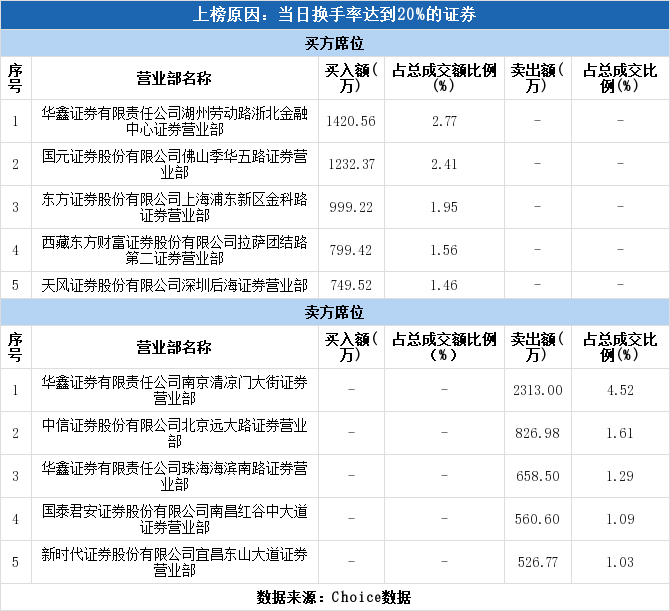Click buy amount 799.42

(x=351, y=250)
